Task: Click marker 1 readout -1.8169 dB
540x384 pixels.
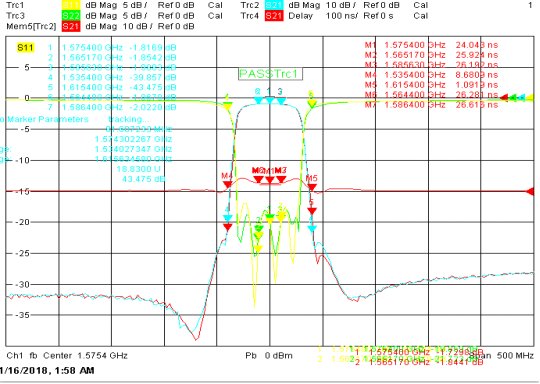Action: 152,47
